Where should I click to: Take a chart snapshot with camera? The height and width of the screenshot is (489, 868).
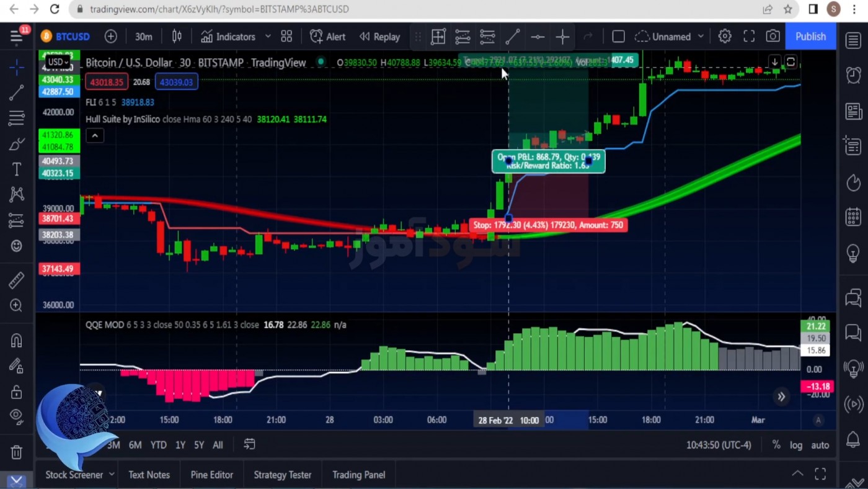click(773, 37)
